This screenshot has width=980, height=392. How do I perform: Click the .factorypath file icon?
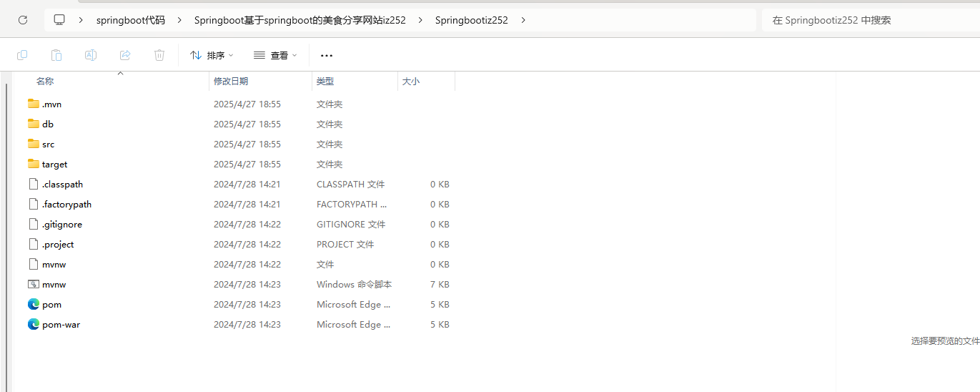coord(34,204)
